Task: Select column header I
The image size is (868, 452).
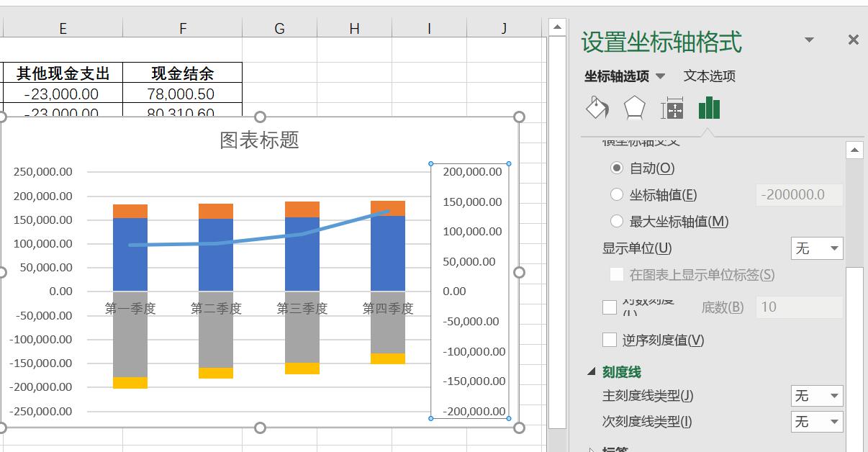Action: (x=429, y=28)
